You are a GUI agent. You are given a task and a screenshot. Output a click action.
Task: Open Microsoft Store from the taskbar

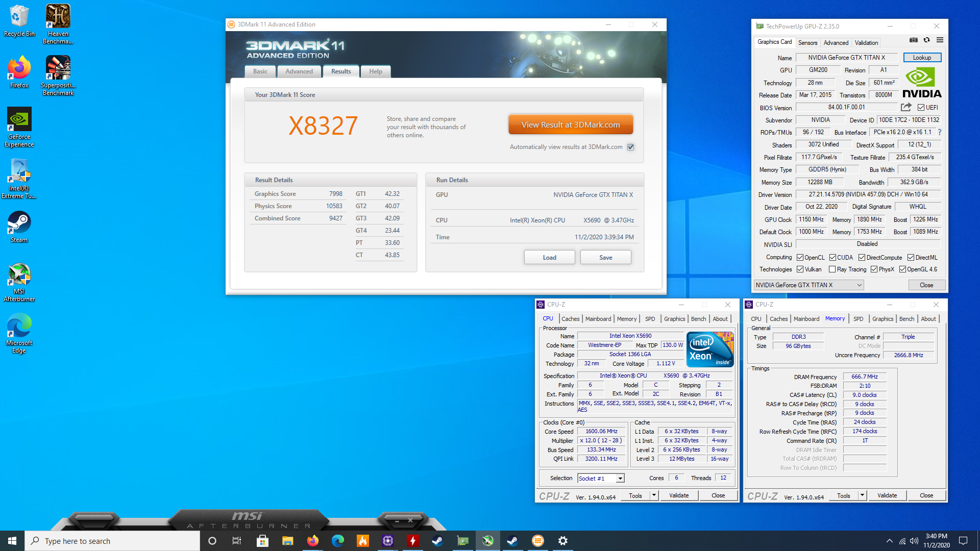click(x=262, y=541)
